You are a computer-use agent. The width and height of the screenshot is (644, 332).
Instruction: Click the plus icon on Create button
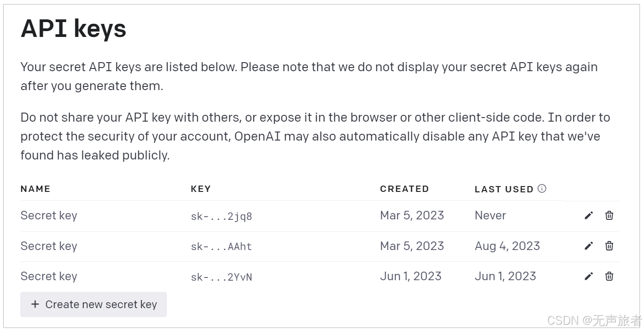click(x=35, y=305)
